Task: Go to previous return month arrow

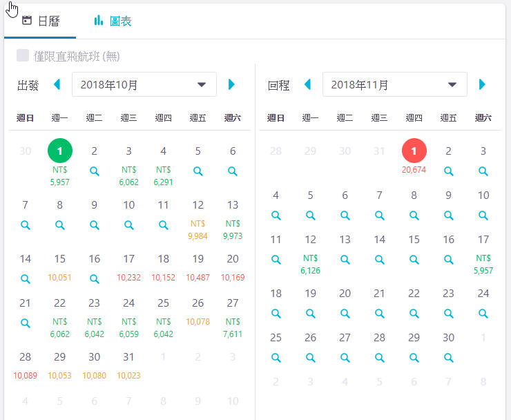Action: pos(307,84)
